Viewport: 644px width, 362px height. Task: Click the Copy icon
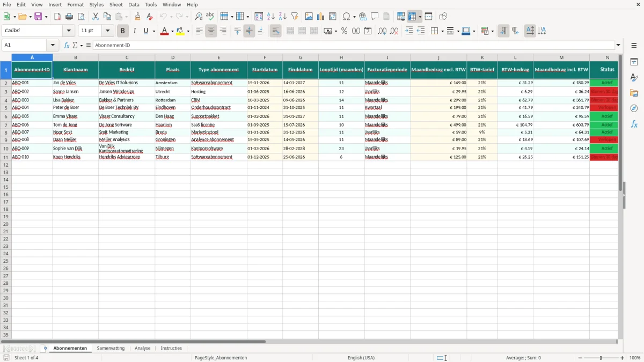pyautogui.click(x=107, y=17)
